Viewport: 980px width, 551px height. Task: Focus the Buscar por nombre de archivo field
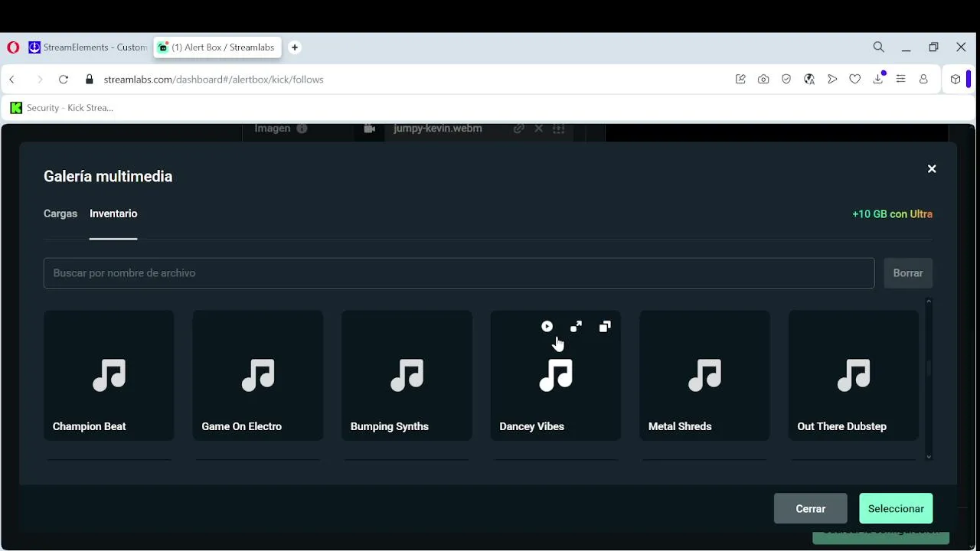(459, 273)
